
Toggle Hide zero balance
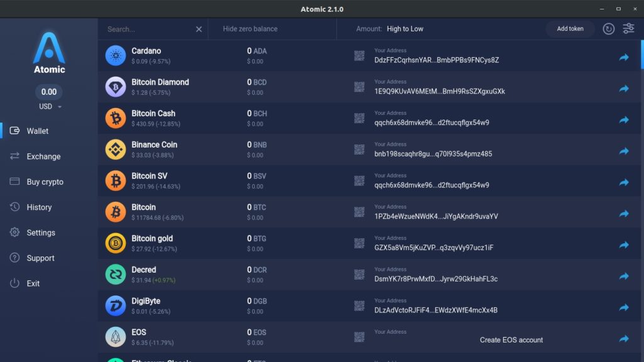[x=250, y=29]
